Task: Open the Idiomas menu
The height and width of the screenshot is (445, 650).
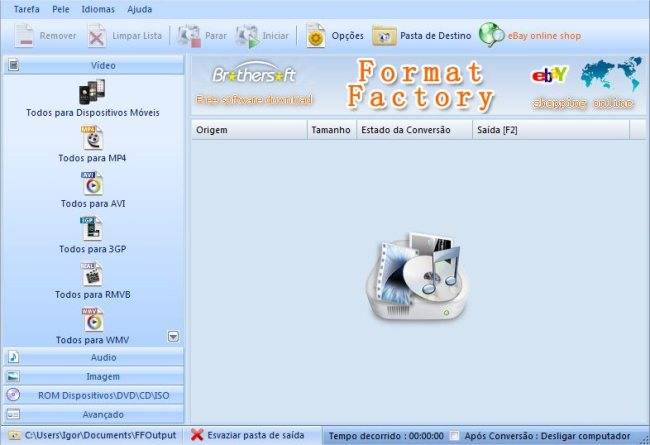Action: click(98, 9)
